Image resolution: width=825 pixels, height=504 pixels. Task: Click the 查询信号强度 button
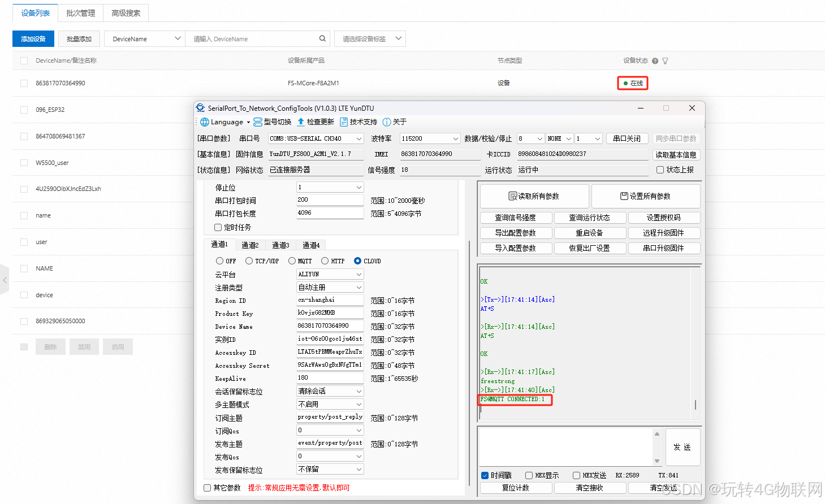(x=516, y=218)
